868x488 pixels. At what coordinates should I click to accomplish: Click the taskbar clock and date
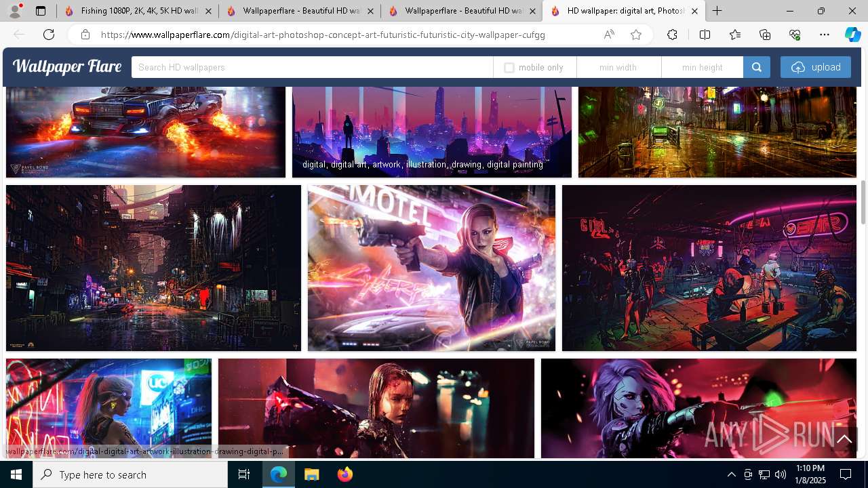pos(810,474)
